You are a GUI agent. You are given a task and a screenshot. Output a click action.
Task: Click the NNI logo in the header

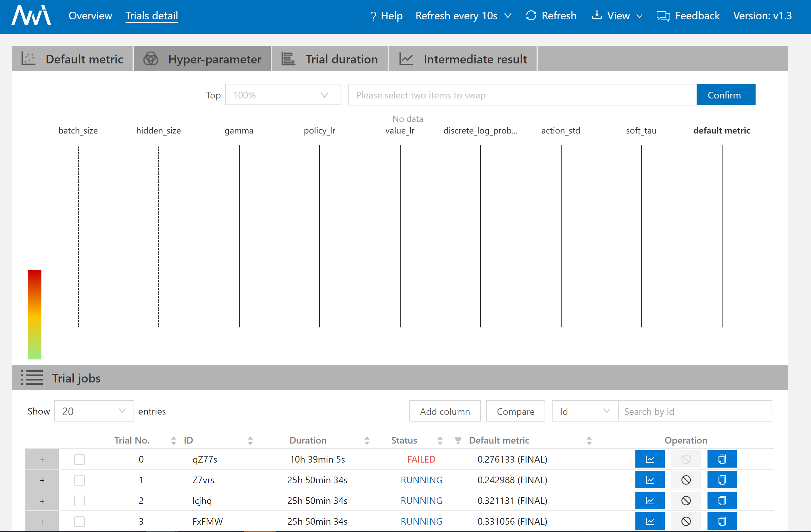click(31, 15)
